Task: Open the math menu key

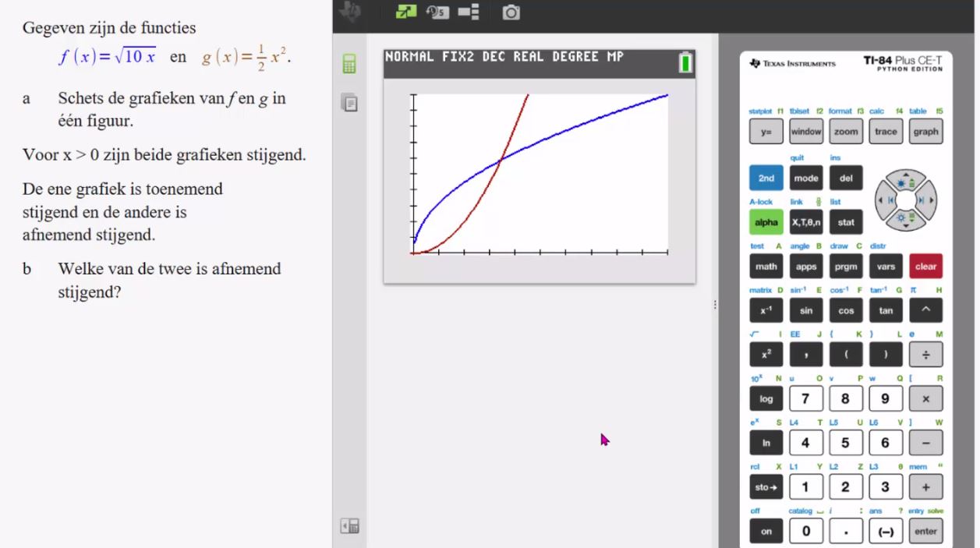Action: (766, 267)
